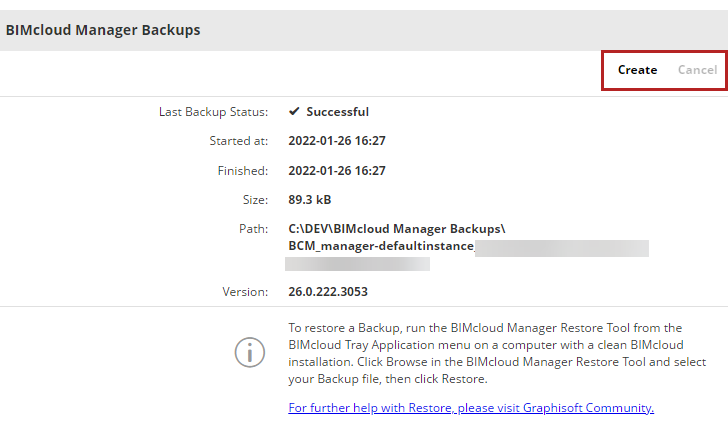
Task: Click the checkmark icon beside Successful
Action: point(295,111)
